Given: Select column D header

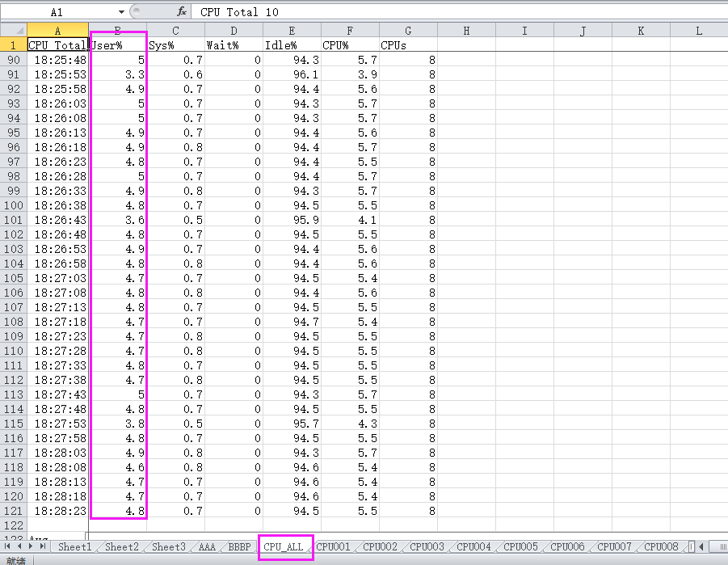Looking at the screenshot, I should pos(234,31).
